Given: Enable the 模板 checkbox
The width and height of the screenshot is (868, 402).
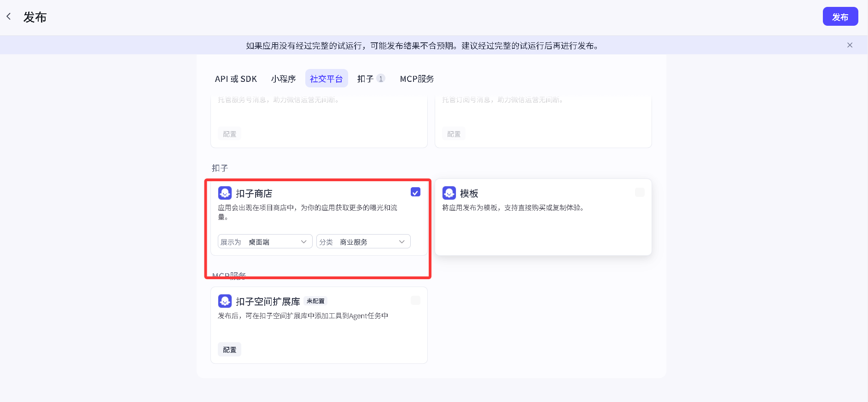Looking at the screenshot, I should click(640, 192).
